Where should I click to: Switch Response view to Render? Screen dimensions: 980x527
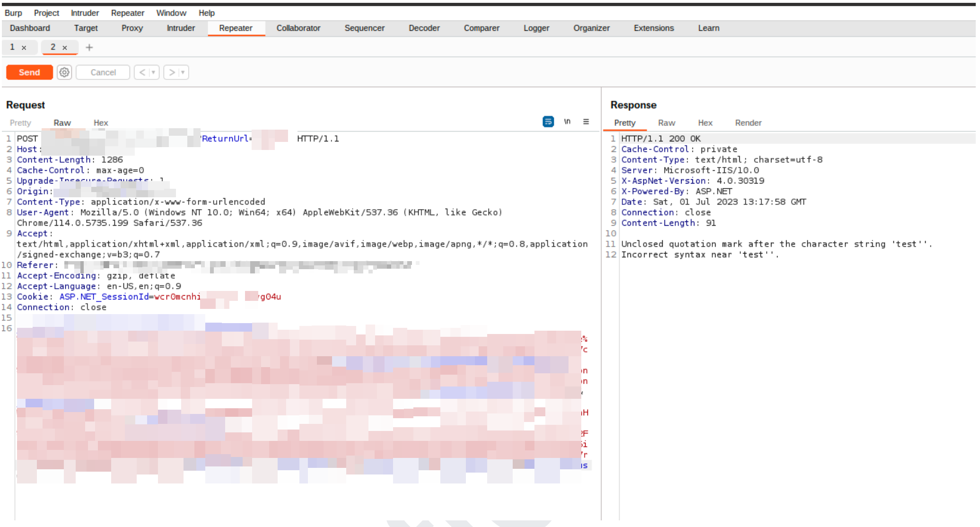[748, 123]
